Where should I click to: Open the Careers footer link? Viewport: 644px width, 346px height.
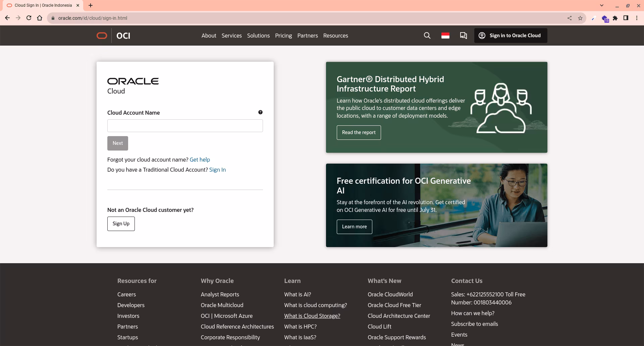pyautogui.click(x=126, y=294)
